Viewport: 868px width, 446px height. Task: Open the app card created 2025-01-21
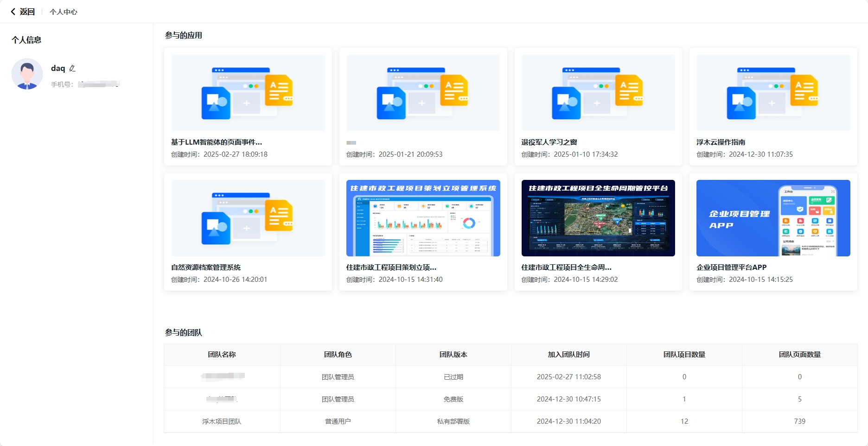pyautogui.click(x=423, y=107)
